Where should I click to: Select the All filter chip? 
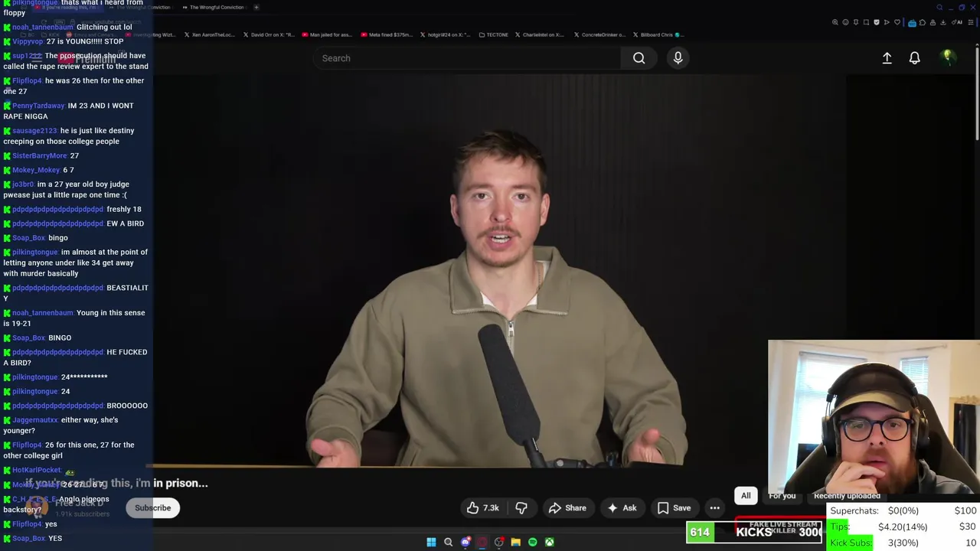pyautogui.click(x=746, y=495)
